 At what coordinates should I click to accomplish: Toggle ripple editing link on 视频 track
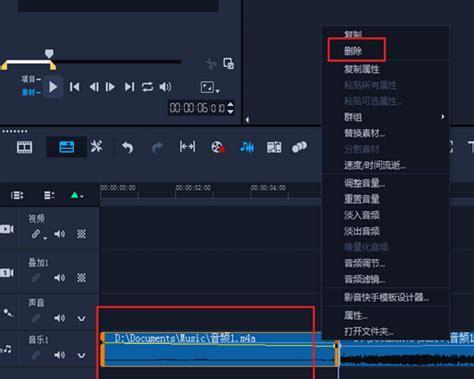pos(36,234)
